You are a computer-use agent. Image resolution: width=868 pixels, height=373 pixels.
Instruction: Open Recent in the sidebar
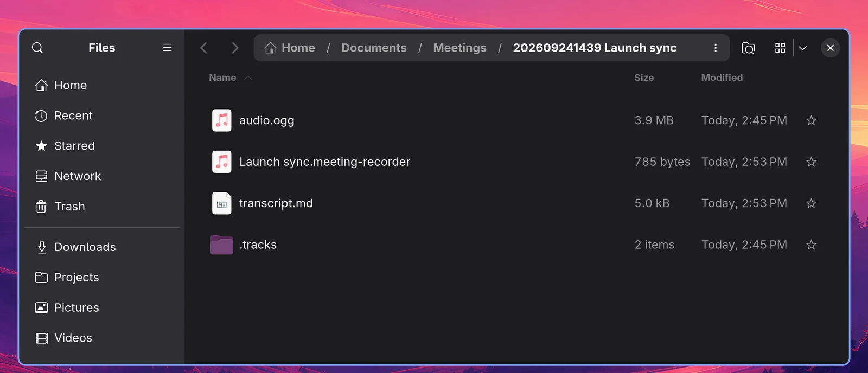coord(102,115)
